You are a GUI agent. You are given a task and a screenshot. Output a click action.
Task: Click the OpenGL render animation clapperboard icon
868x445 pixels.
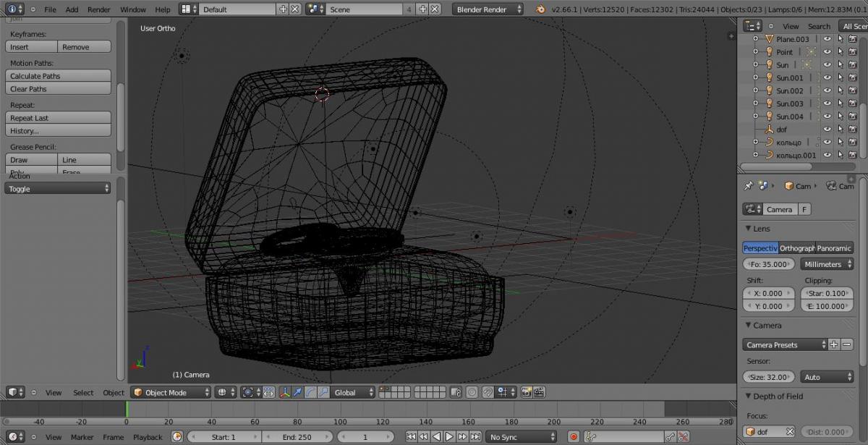[539, 392]
